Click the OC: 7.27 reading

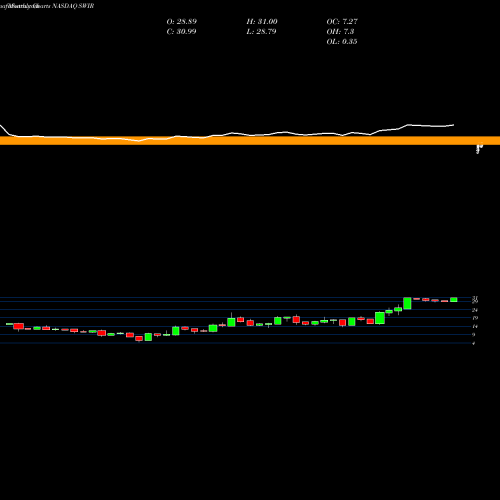coord(342,22)
